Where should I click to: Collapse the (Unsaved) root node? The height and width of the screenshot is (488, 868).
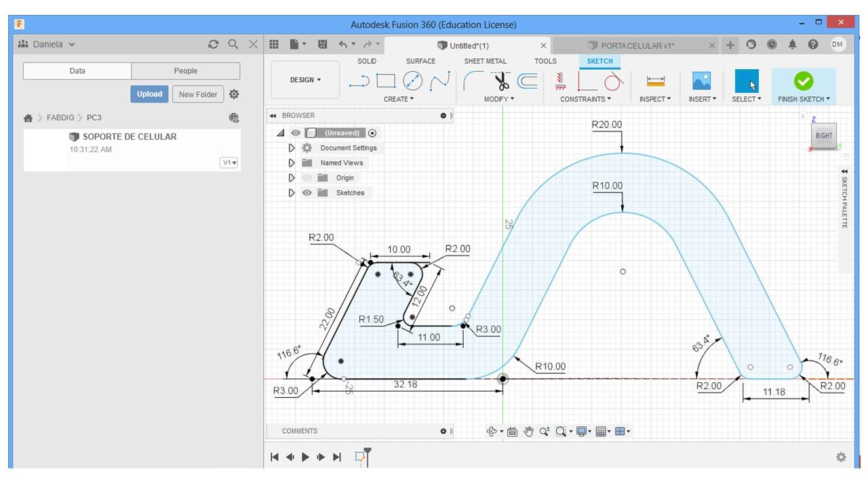(281, 133)
